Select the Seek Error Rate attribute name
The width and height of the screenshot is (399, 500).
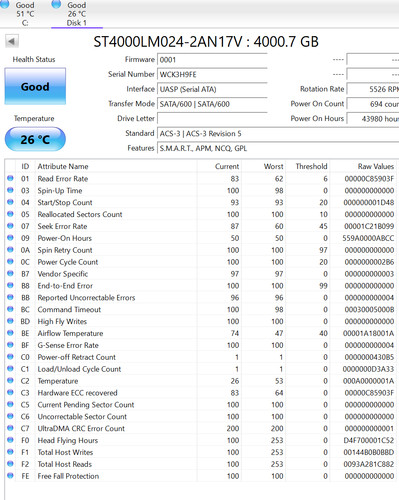click(x=62, y=226)
